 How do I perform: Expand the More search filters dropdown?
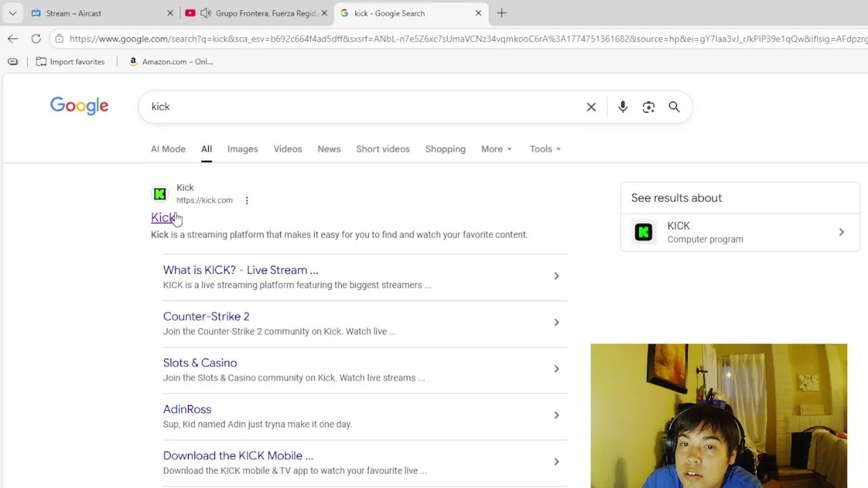click(x=496, y=149)
